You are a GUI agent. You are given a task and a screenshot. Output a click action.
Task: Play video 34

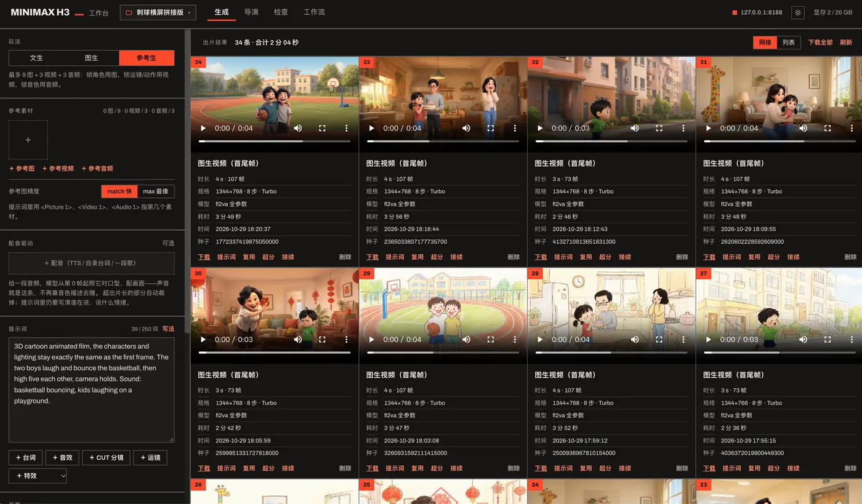[x=203, y=128]
